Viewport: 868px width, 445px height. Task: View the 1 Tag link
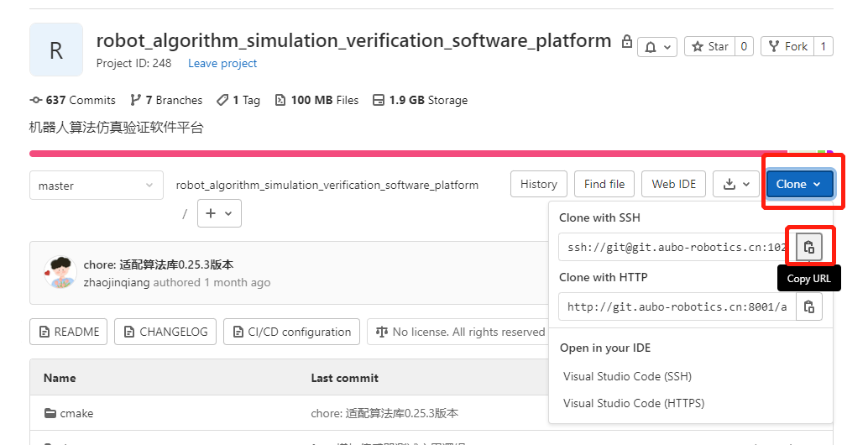coord(238,100)
